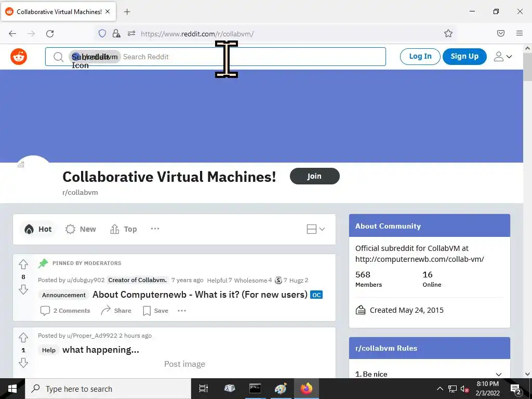Open Task View on the taskbar
This screenshot has height=399, width=532.
click(x=204, y=389)
